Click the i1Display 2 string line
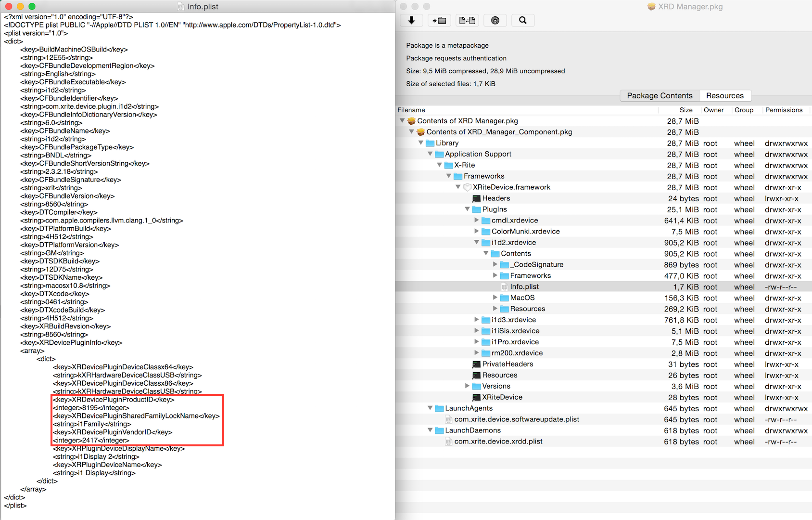Viewport: 812px width, 520px height. (x=96, y=457)
